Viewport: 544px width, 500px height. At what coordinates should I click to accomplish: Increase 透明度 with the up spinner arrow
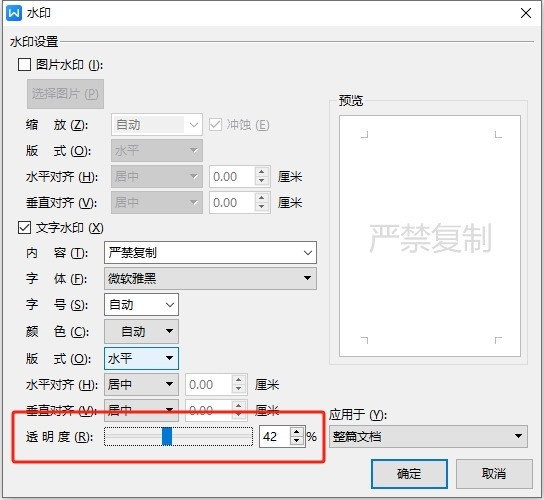click(297, 432)
